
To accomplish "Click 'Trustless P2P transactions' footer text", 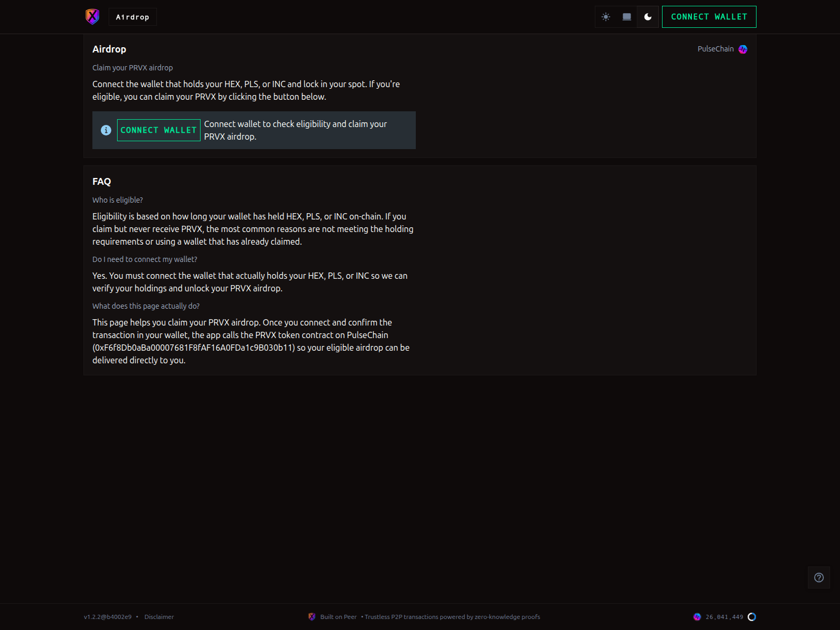I will click(x=453, y=617).
